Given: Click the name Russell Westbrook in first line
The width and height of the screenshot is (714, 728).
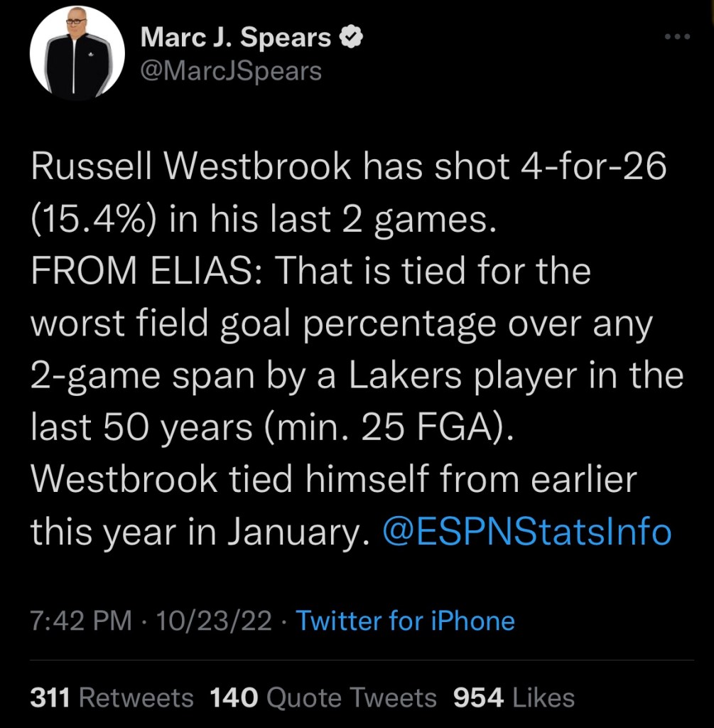Looking at the screenshot, I should coord(191,168).
